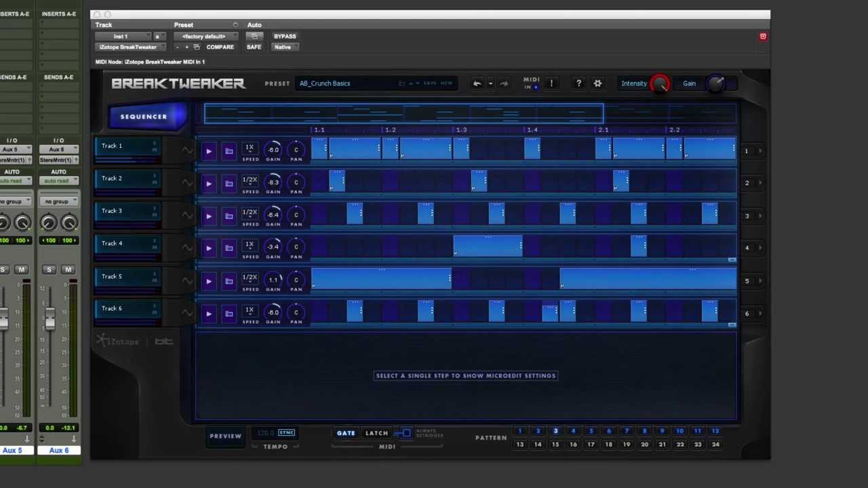The height and width of the screenshot is (488, 868).
Task: Click Track 1 gain knob at -6.0
Action: tap(273, 150)
